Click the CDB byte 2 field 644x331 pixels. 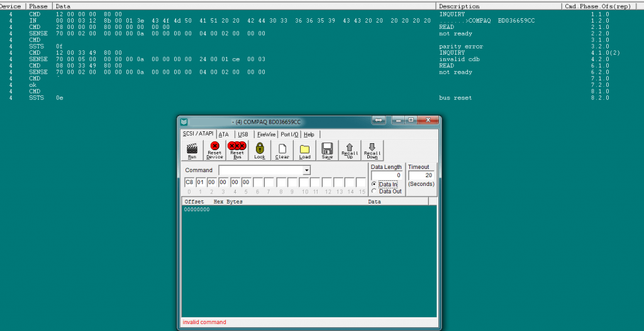point(211,182)
